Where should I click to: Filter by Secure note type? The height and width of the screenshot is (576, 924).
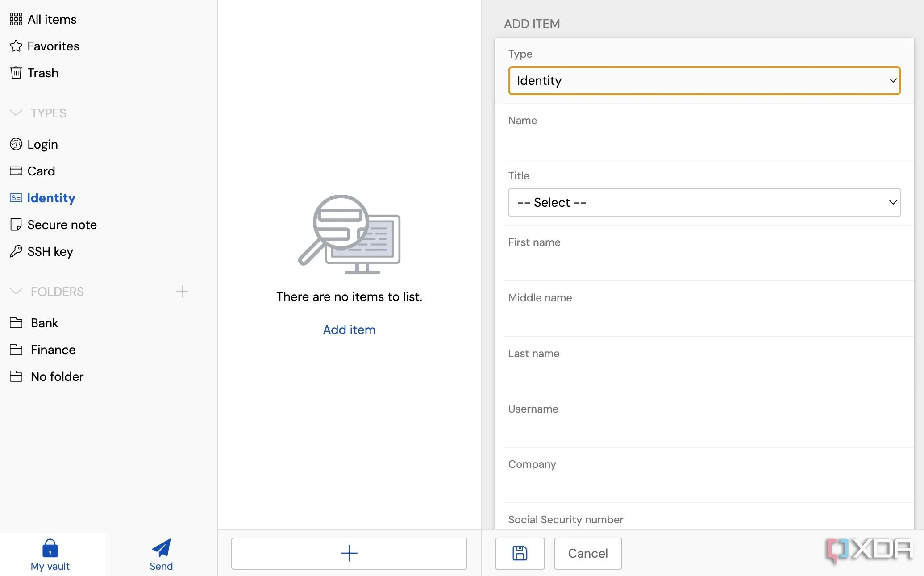[x=62, y=225]
